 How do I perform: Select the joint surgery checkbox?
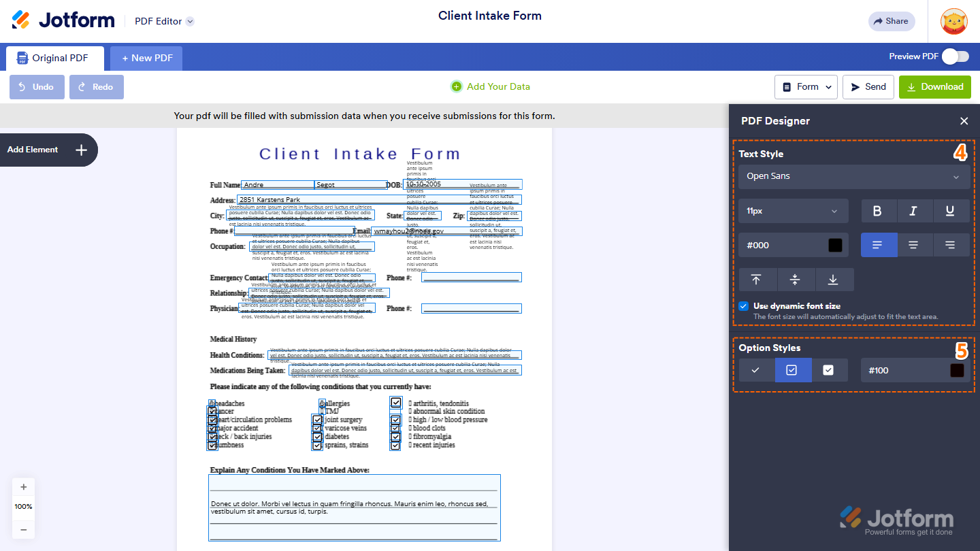point(317,420)
